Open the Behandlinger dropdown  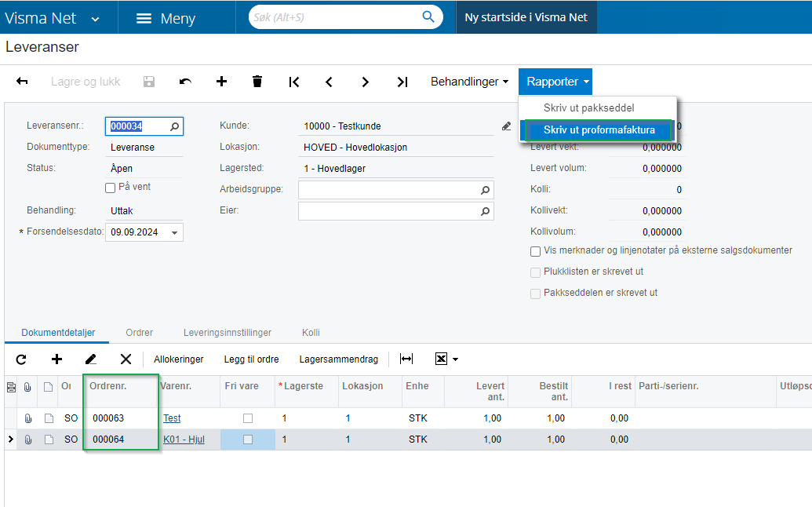pyautogui.click(x=469, y=82)
